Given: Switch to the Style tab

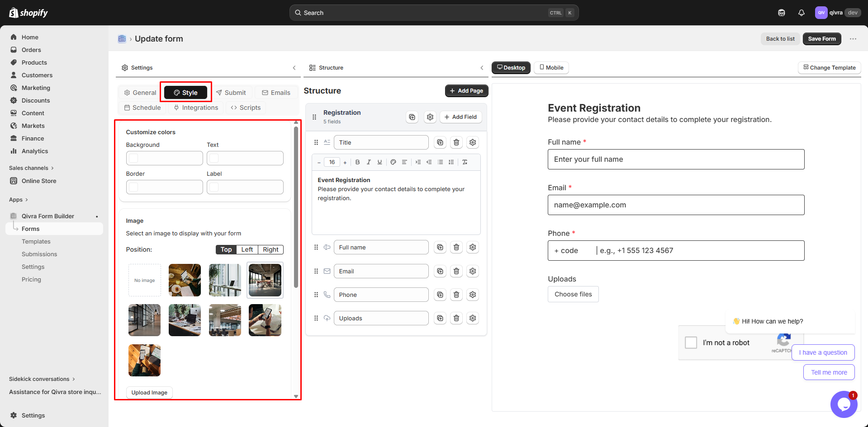Looking at the screenshot, I should (186, 93).
